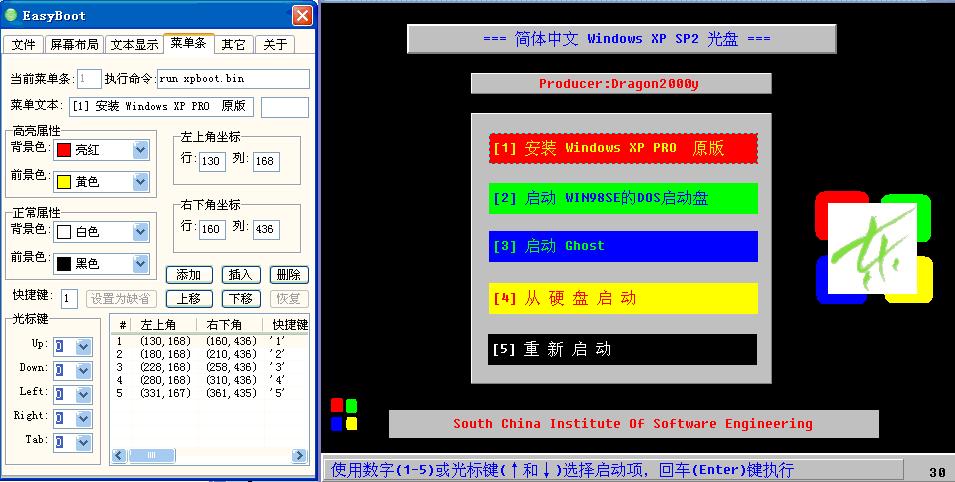
Task: Open the highlight foreground color 黄色 dropdown
Action: 141,181
